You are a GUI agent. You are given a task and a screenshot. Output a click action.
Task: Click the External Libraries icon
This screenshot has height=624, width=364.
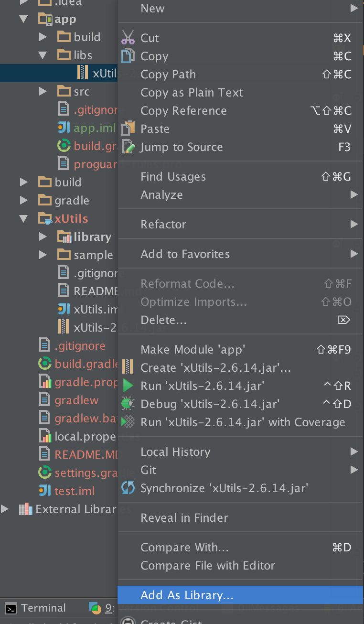[26, 509]
